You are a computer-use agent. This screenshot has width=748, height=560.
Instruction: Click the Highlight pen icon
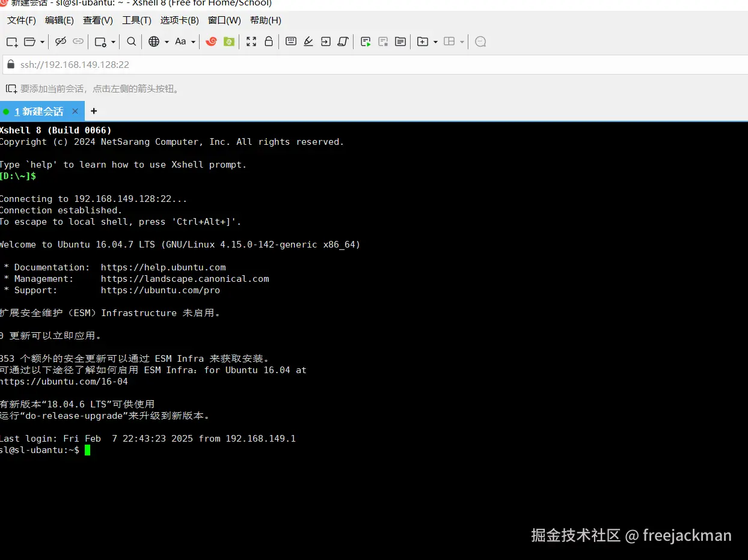(308, 41)
